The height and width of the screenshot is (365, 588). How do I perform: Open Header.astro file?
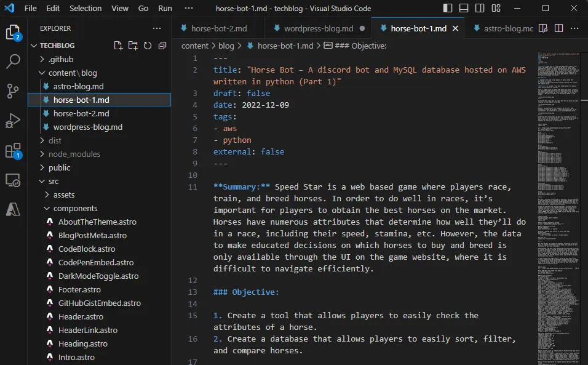pyautogui.click(x=100, y=316)
